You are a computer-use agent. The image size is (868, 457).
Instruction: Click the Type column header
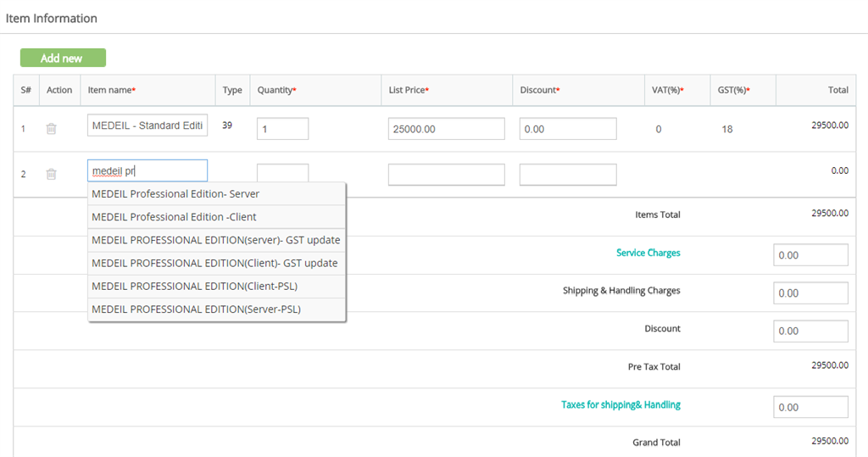pyautogui.click(x=232, y=90)
